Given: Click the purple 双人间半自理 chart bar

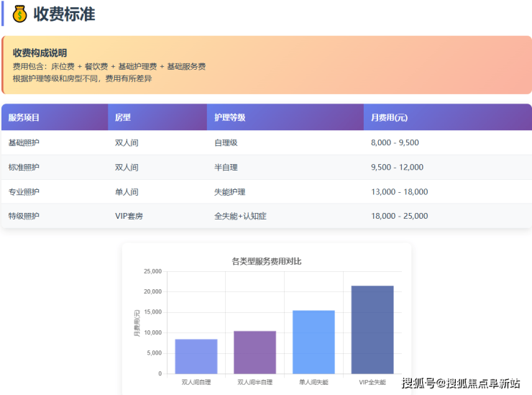Looking at the screenshot, I should [255, 352].
